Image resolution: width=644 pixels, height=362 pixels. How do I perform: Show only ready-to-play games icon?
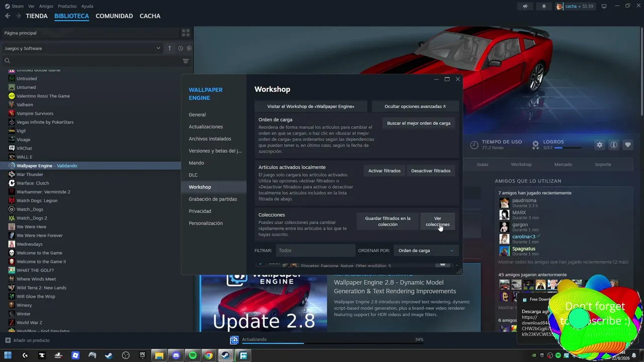click(x=189, y=48)
